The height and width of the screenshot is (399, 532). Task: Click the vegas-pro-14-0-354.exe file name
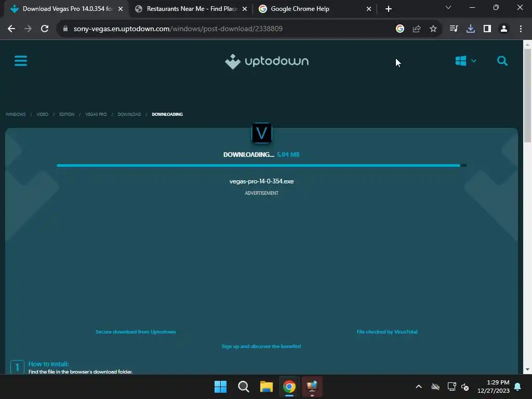point(262,181)
